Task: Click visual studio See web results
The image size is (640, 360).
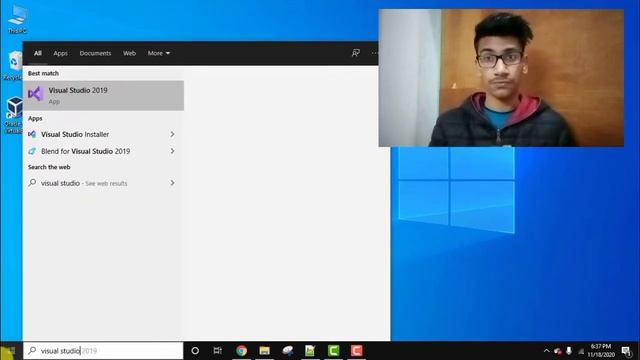Action: (x=103, y=183)
